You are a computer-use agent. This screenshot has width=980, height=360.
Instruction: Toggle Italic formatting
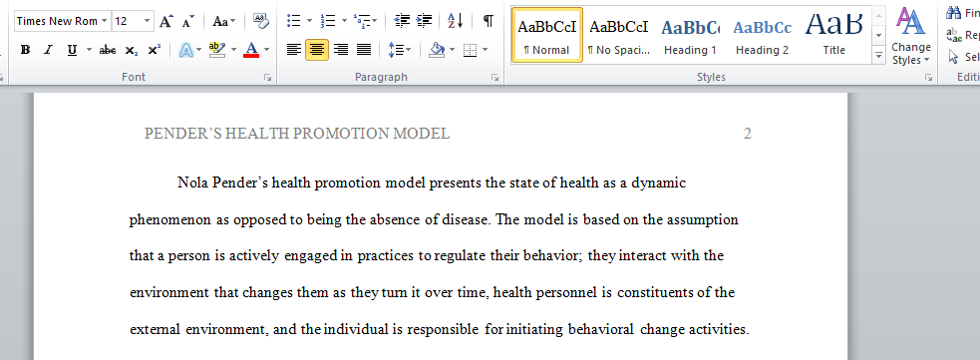click(48, 50)
